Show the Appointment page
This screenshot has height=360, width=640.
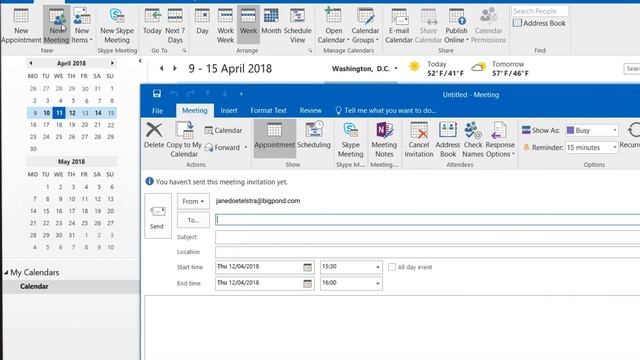tap(274, 138)
